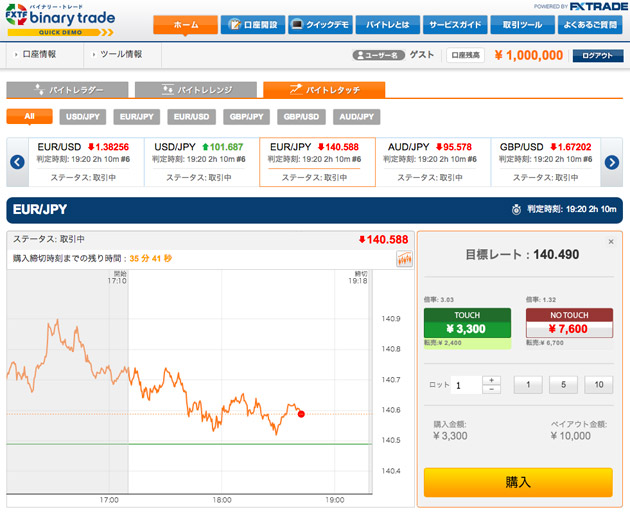Increase lot with the plus stepper

click(491, 380)
